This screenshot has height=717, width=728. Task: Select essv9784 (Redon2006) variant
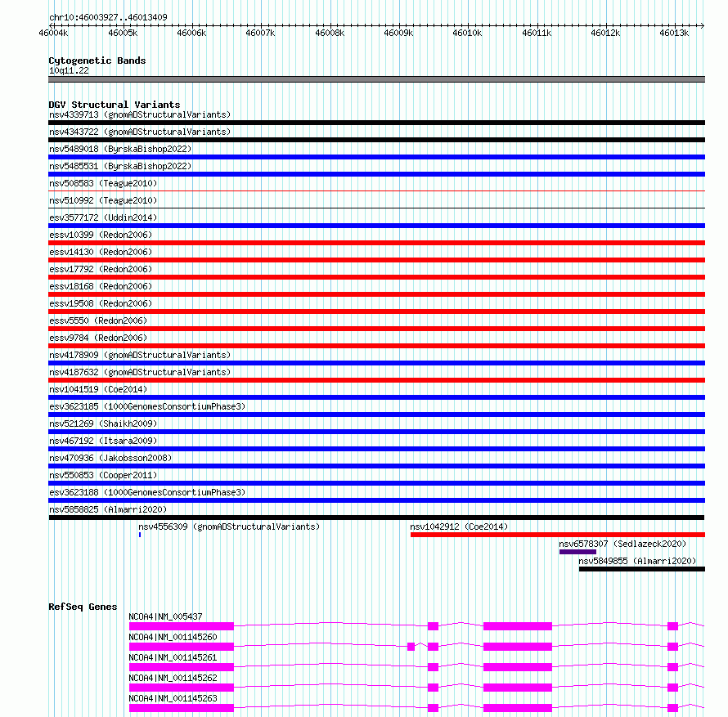point(98,338)
